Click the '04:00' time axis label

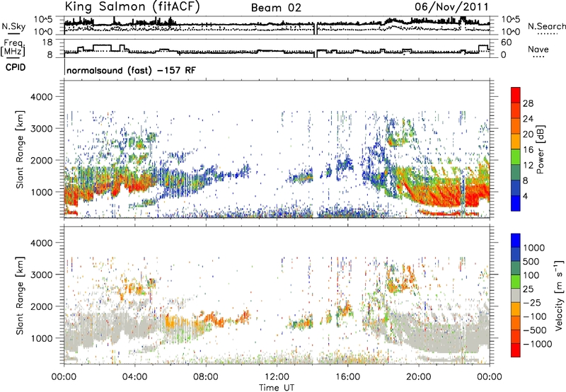(134, 377)
